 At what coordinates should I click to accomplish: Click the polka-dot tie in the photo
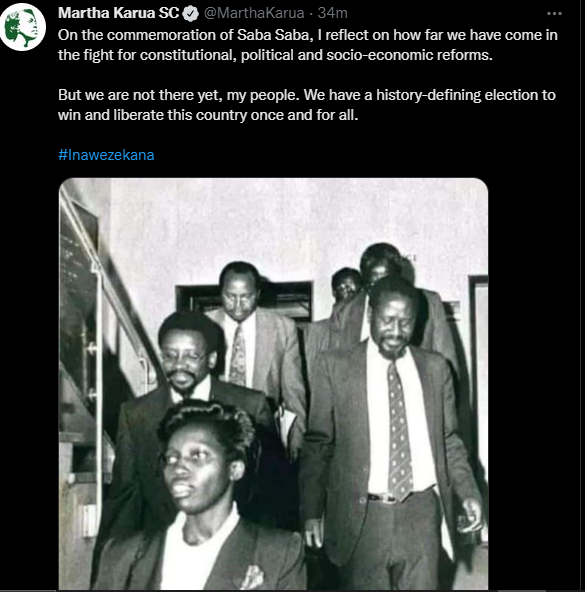[400, 430]
